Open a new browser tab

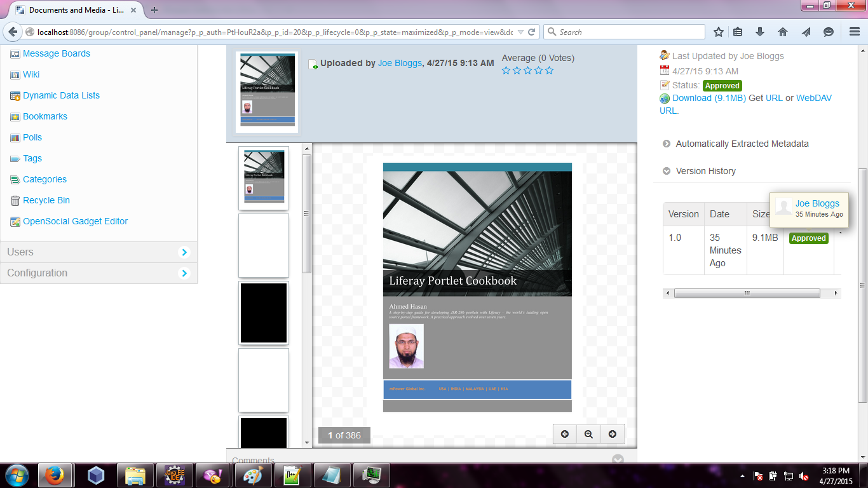tap(154, 10)
